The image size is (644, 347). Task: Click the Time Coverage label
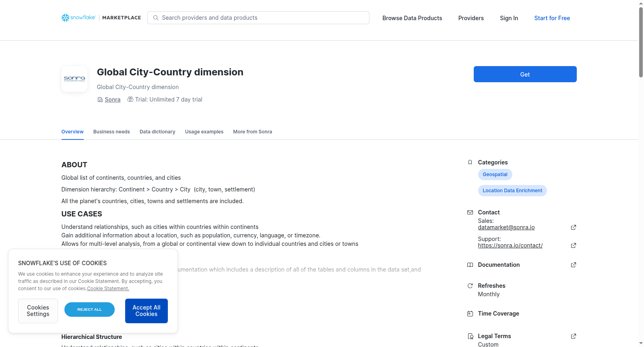tap(498, 314)
